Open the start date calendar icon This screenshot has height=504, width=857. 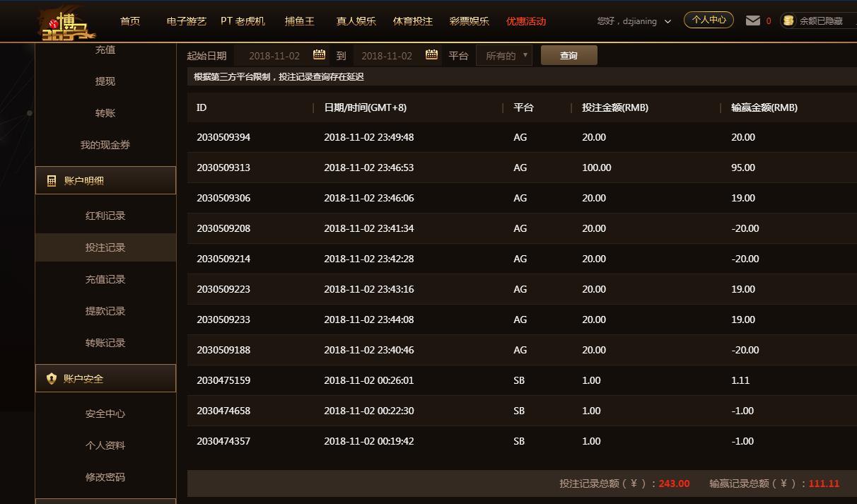click(319, 55)
